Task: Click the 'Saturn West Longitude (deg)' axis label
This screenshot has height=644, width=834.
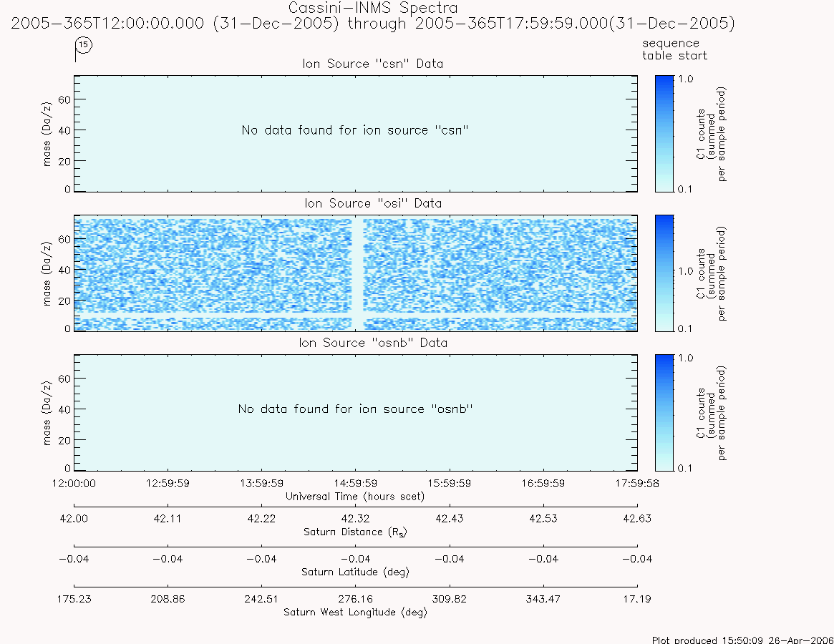Action: 355,612
